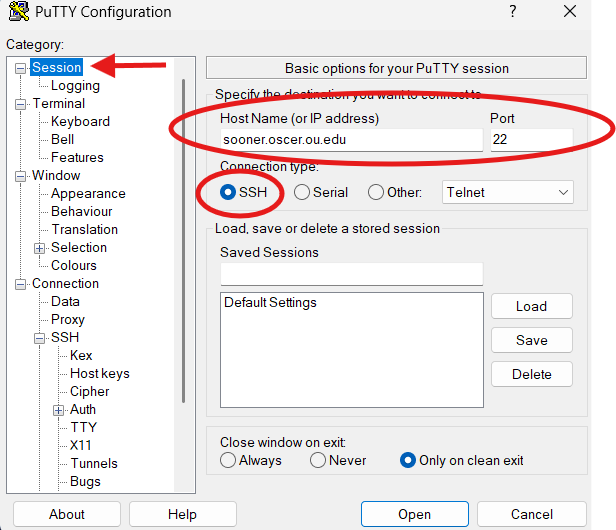Set close window on exit to Never
This screenshot has width=616, height=530.
coord(318,460)
